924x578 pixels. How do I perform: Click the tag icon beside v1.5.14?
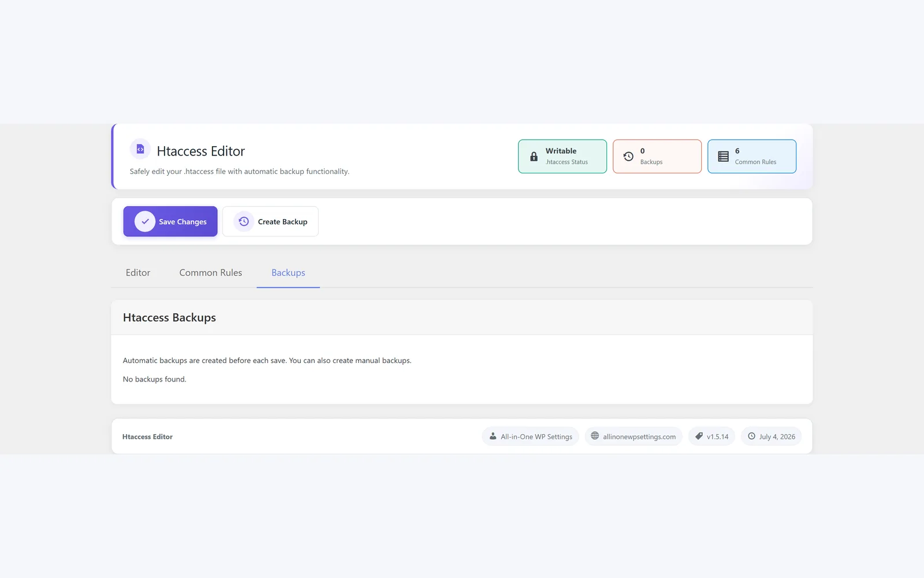[x=699, y=436]
